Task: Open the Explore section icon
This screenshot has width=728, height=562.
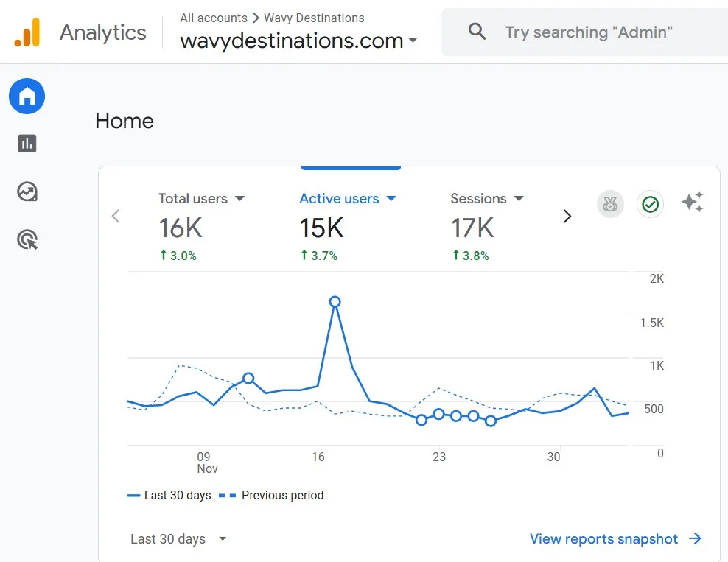Action: (x=27, y=192)
